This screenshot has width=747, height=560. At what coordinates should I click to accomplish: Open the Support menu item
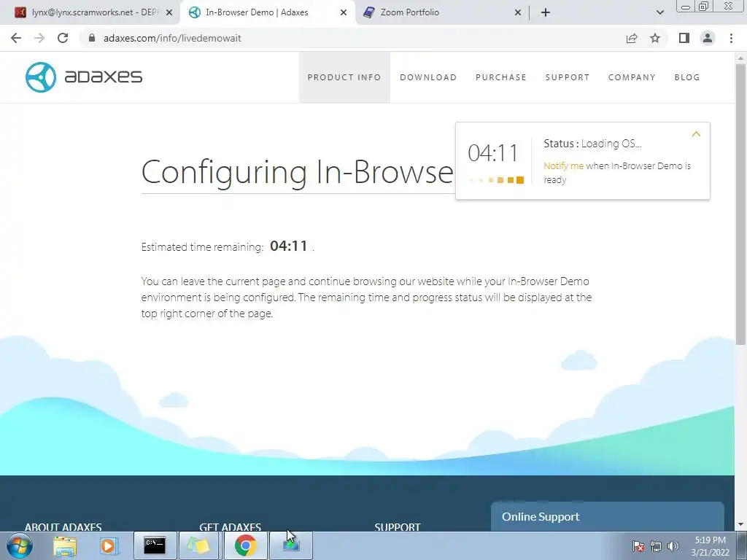(568, 77)
